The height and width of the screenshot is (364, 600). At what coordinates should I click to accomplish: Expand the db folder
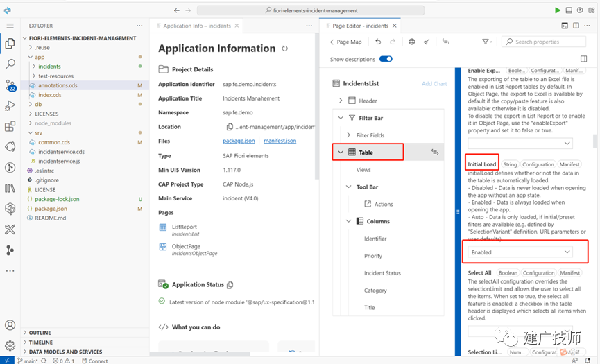(31, 104)
